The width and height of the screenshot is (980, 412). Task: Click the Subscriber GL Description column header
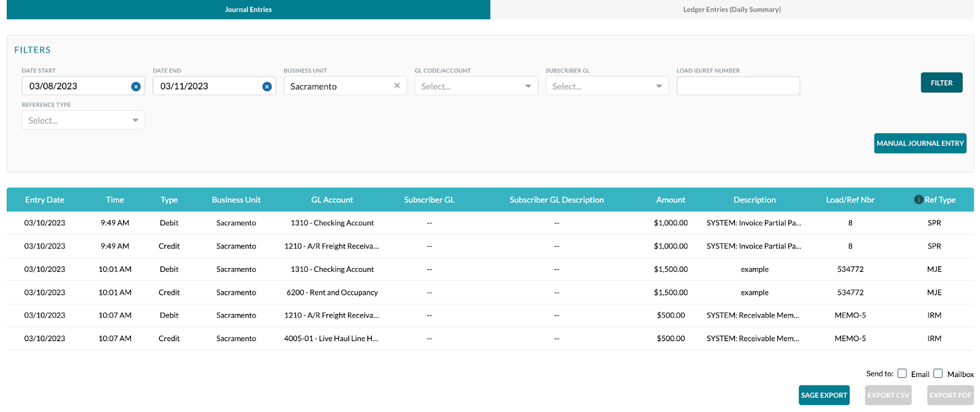557,200
